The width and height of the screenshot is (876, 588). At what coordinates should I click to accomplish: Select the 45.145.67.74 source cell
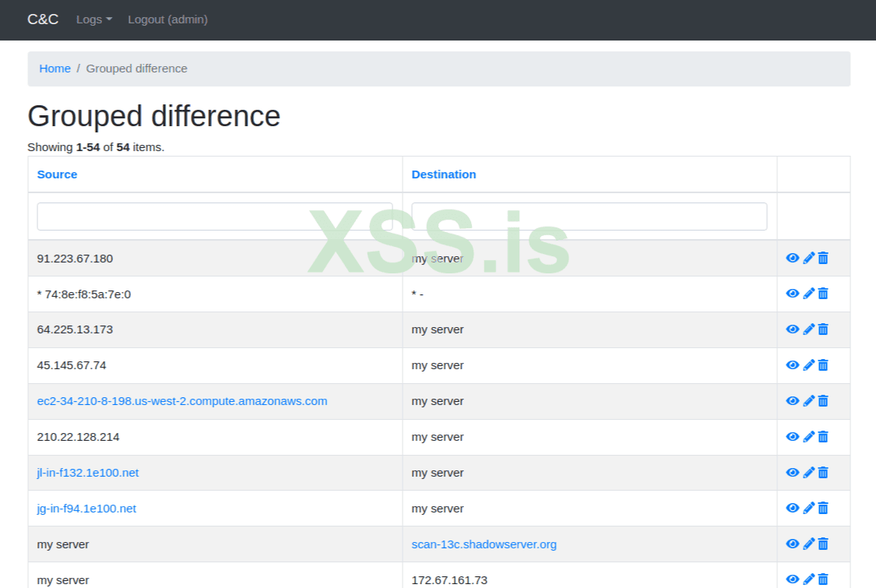215,365
